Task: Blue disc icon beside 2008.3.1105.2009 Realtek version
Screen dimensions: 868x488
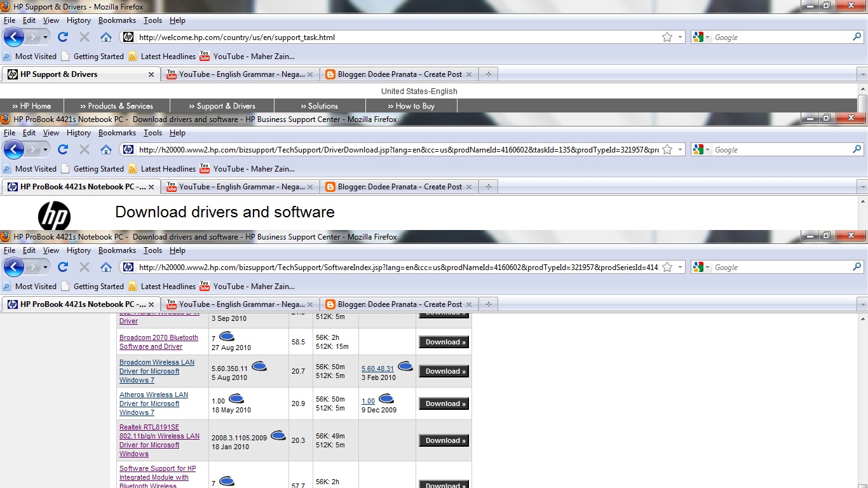Action: pyautogui.click(x=278, y=436)
